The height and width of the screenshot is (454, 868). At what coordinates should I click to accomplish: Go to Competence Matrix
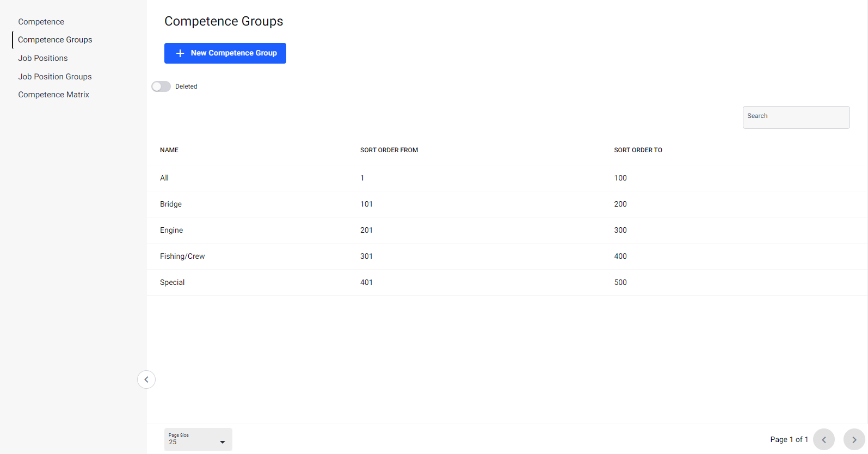(53, 95)
